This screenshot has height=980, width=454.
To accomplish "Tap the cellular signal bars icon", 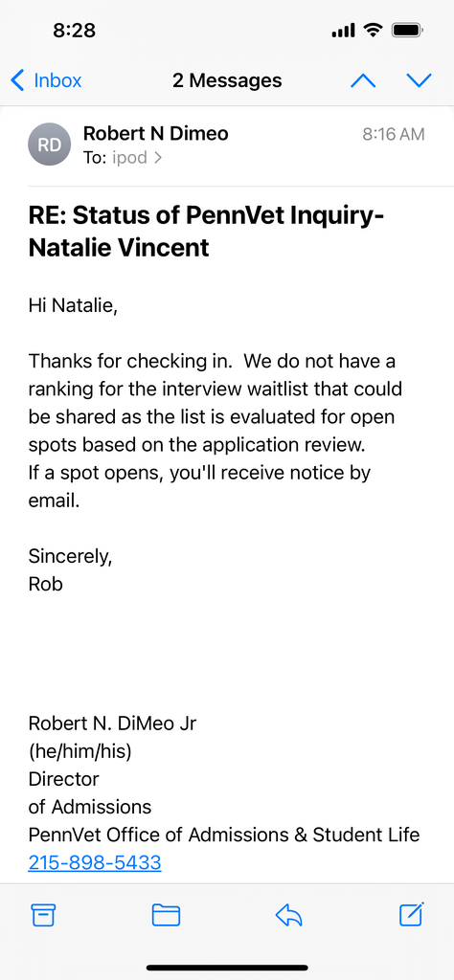I will (x=343, y=31).
